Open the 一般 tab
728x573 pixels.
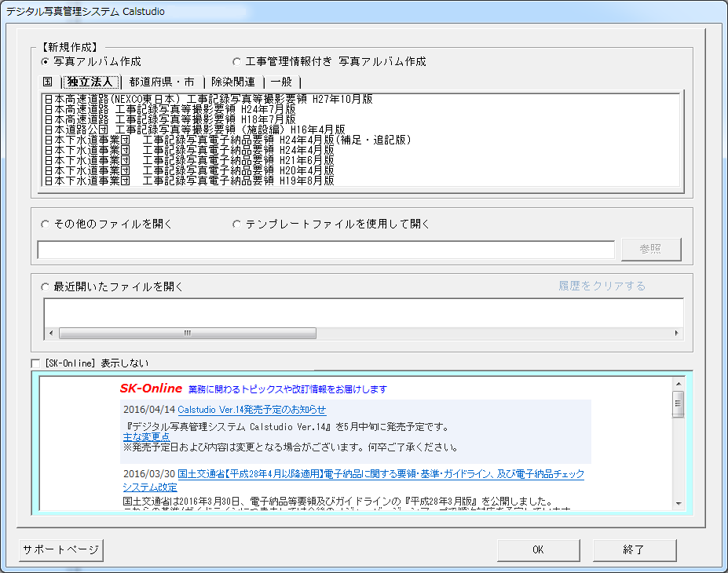[x=281, y=82]
